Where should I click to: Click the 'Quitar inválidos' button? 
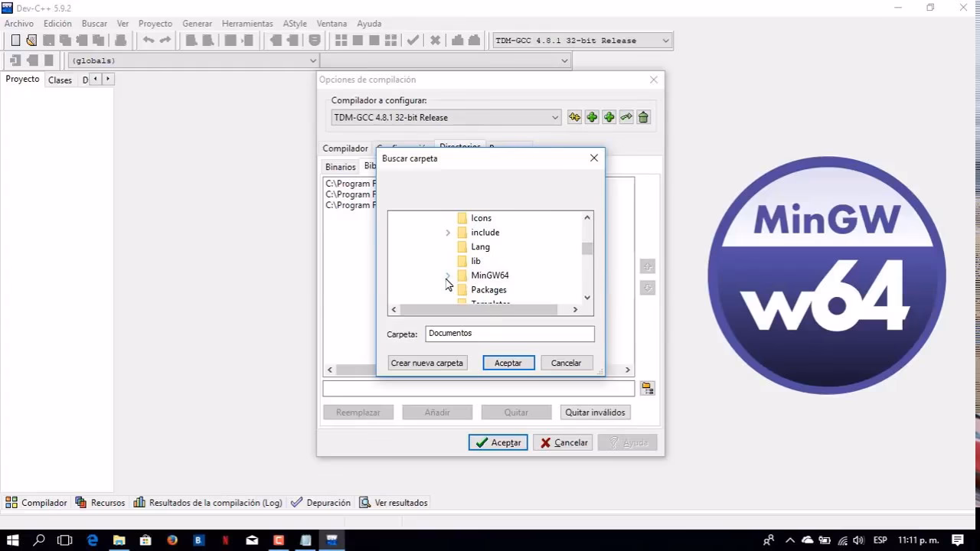(x=595, y=412)
